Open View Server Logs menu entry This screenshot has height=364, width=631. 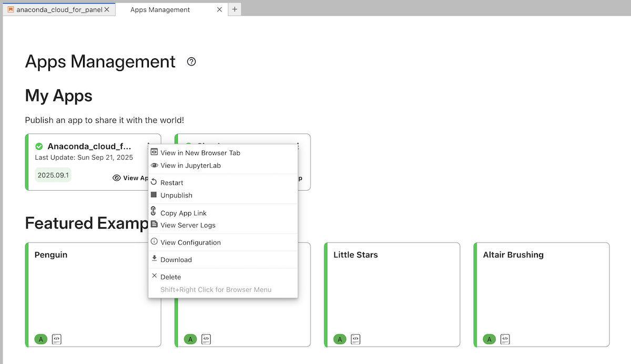tap(188, 225)
